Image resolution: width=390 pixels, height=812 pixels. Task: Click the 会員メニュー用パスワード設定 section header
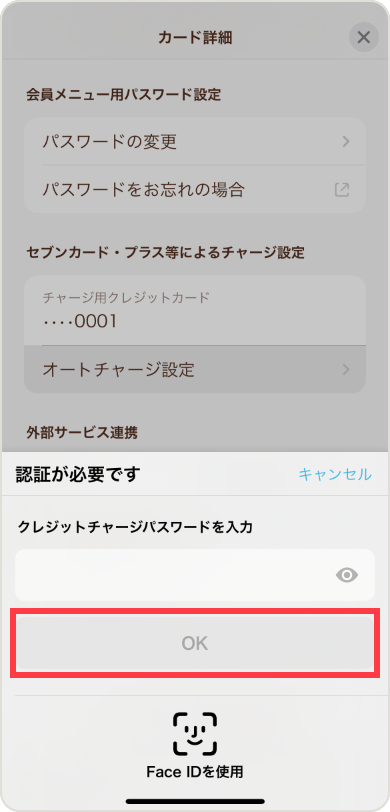pos(123,94)
